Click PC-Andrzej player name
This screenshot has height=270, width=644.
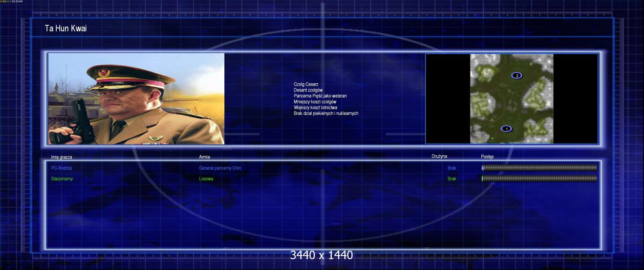click(62, 168)
